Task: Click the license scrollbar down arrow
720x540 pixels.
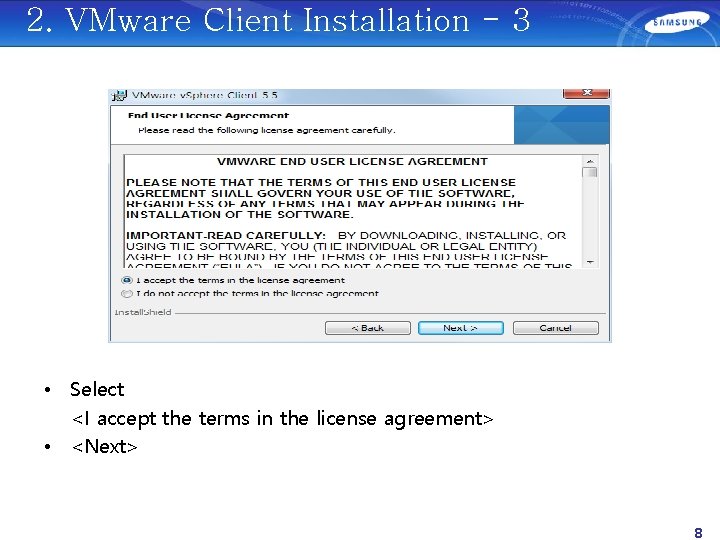Action: [590, 262]
